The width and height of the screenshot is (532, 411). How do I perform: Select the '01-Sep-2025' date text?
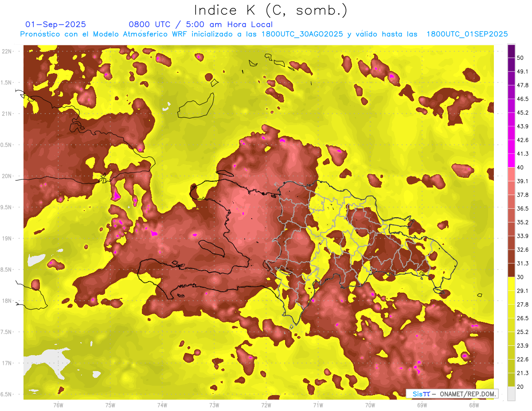pyautogui.click(x=56, y=24)
